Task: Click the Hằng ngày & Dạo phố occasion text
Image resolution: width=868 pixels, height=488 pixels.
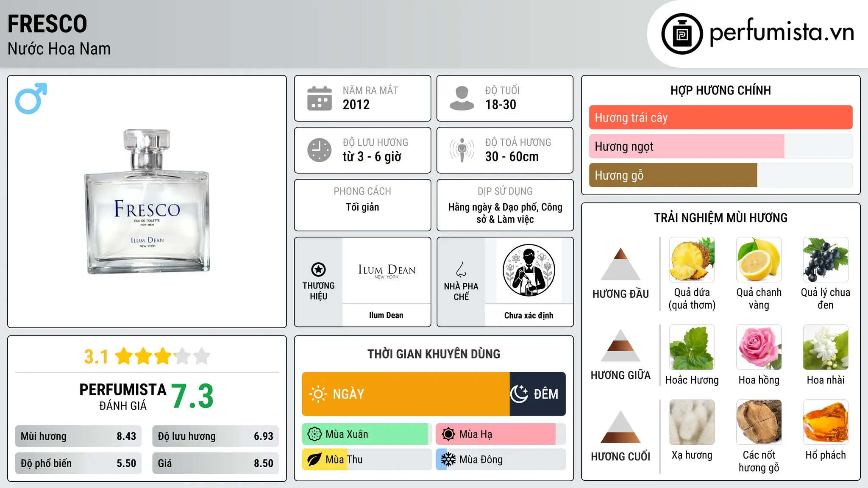Action: (x=505, y=213)
